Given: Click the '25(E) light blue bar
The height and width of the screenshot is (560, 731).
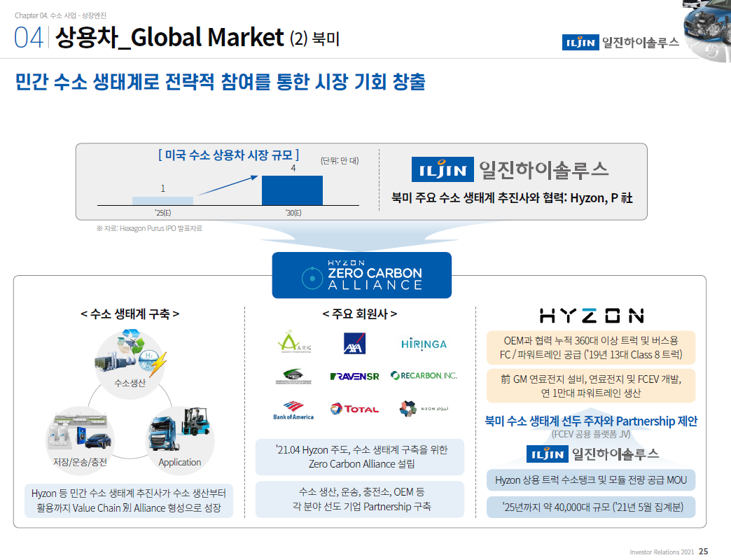Looking at the screenshot, I should (162, 201).
